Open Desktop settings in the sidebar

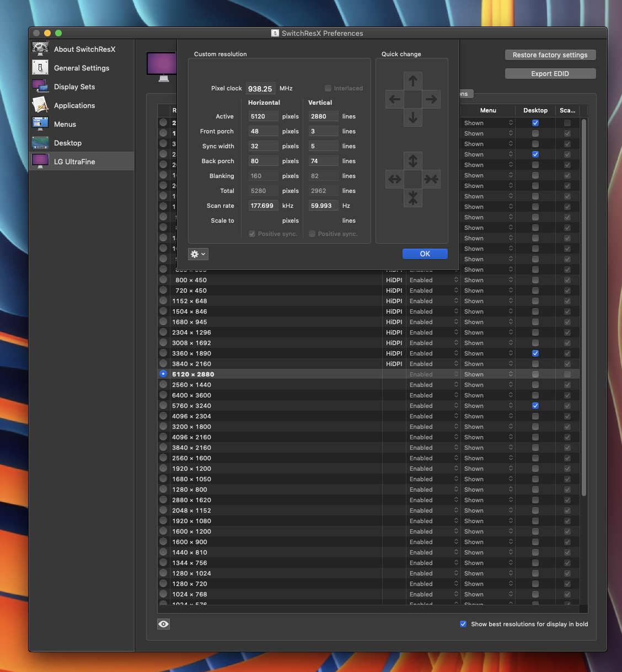point(82,143)
